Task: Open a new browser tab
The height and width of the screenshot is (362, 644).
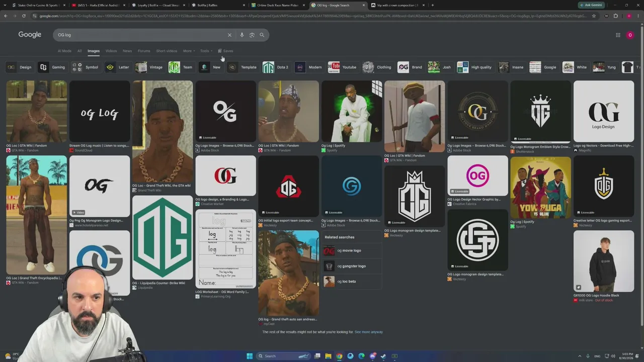Action: (432, 5)
